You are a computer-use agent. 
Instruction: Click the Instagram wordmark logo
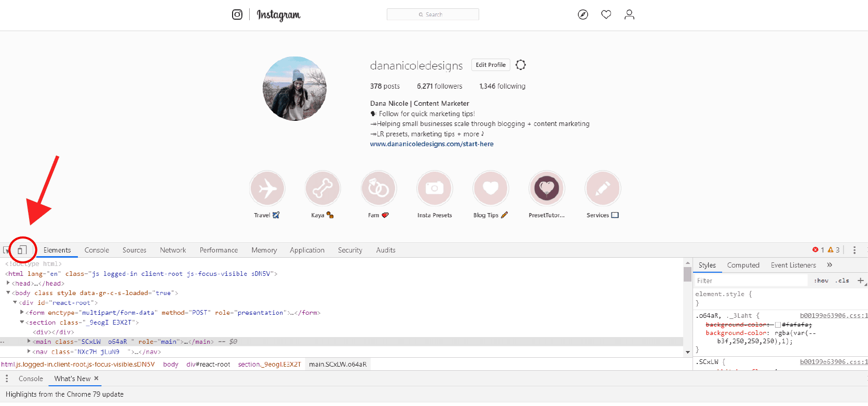[279, 15]
